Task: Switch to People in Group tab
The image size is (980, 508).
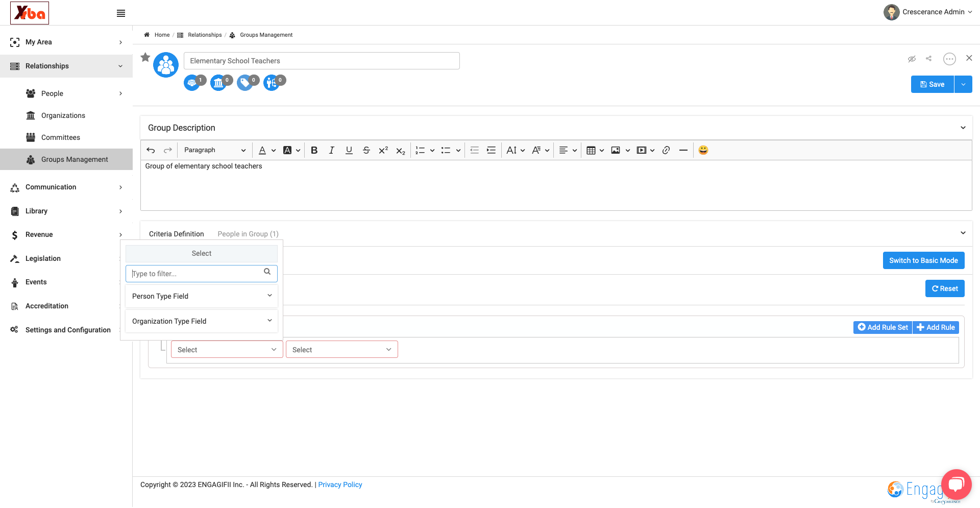Action: (248, 234)
